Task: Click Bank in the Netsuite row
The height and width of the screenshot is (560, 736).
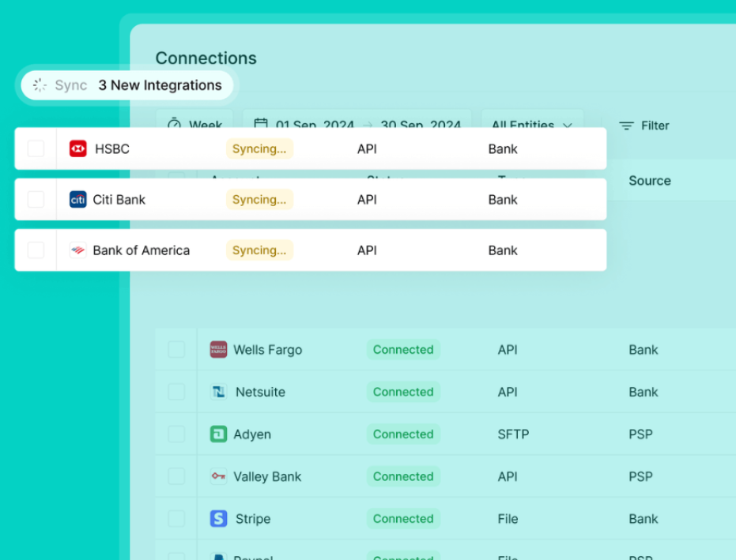Action: coord(643,392)
